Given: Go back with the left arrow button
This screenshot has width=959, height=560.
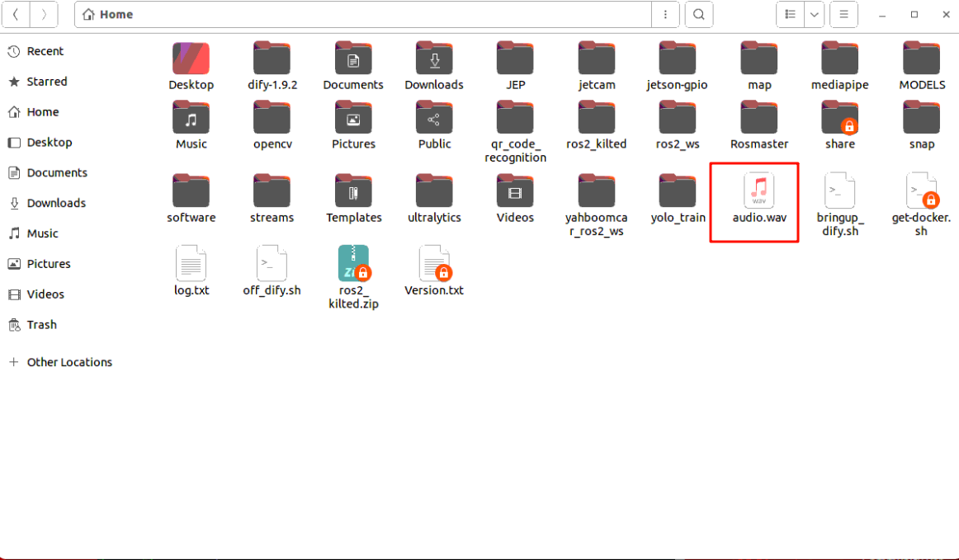Looking at the screenshot, I should coord(16,15).
